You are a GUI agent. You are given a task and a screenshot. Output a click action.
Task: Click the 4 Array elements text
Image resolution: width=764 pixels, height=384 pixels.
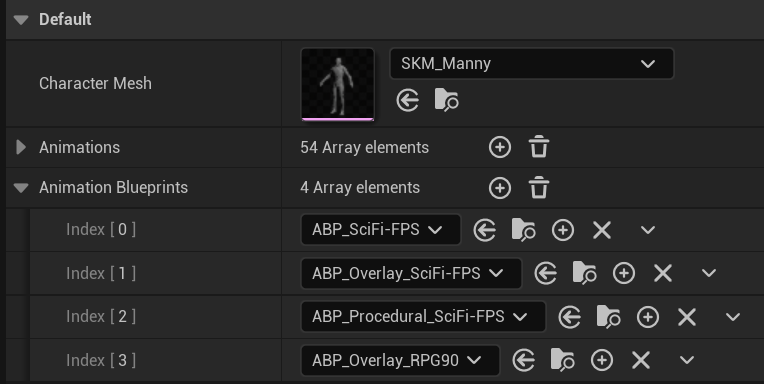pos(360,188)
